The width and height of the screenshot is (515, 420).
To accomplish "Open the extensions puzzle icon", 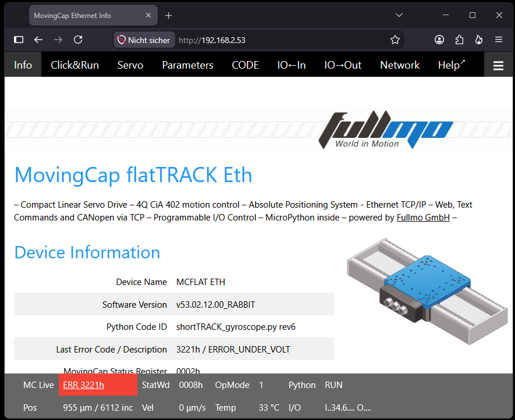I will (x=459, y=40).
